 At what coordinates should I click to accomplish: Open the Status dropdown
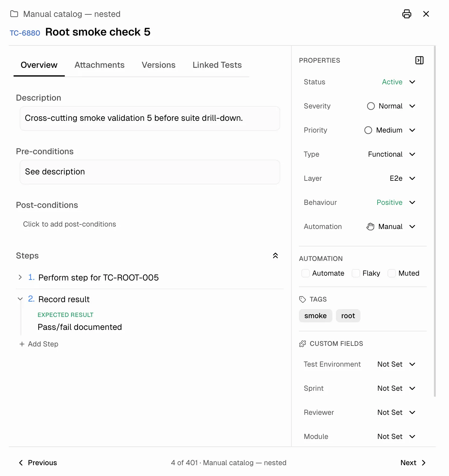(x=398, y=82)
